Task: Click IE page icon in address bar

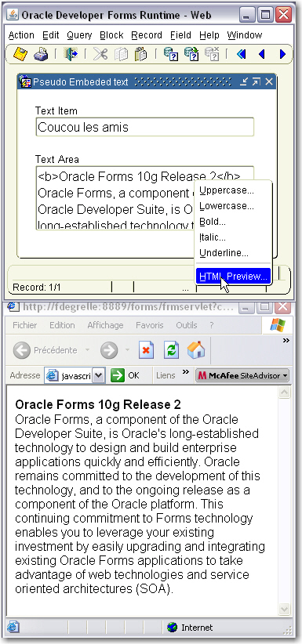Action: pos(53,375)
